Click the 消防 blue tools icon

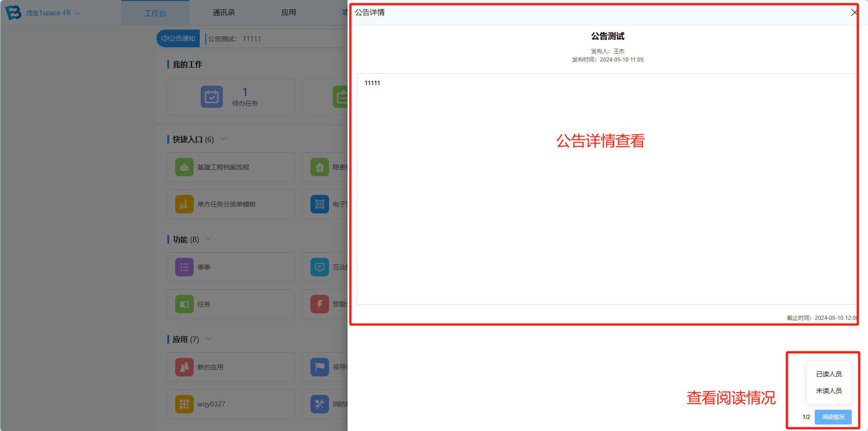[320, 404]
